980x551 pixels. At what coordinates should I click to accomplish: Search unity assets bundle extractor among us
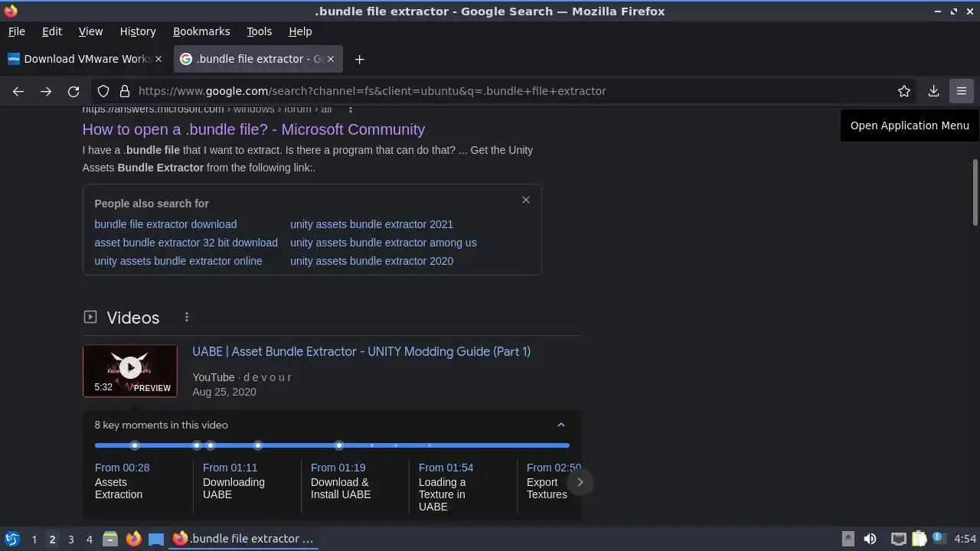click(383, 243)
